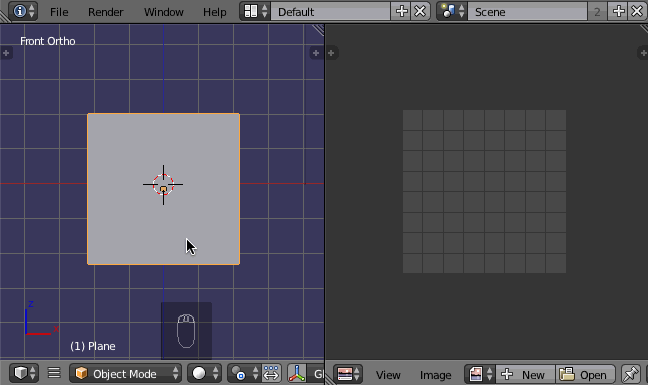Screen dimensions: 648x385
Task: Open the viewport shading sphere dropdown
Action: click(x=204, y=373)
